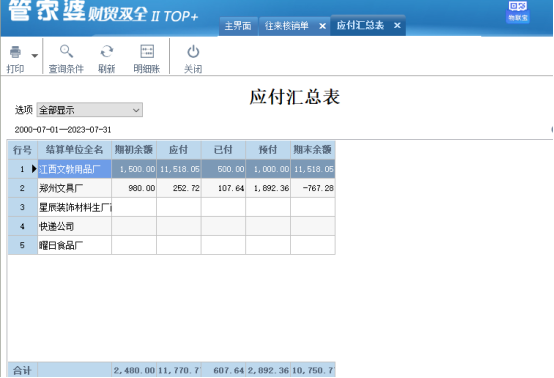Open the print dropdown arrow
This screenshot has height=378, width=554.
point(35,55)
